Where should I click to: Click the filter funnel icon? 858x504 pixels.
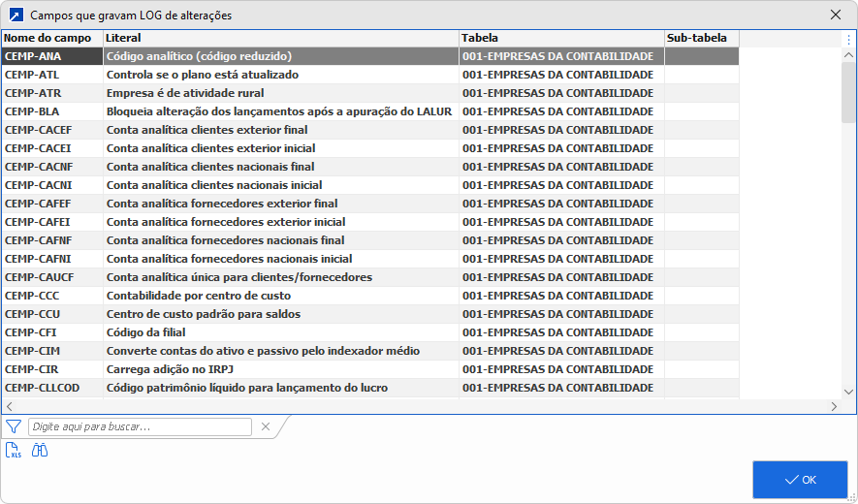[14, 426]
